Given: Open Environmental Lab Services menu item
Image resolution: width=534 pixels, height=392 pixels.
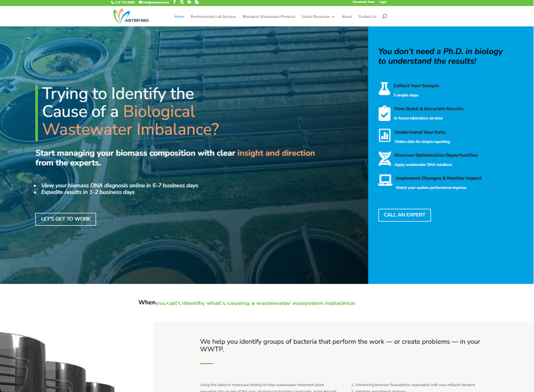Looking at the screenshot, I should 213,17.
